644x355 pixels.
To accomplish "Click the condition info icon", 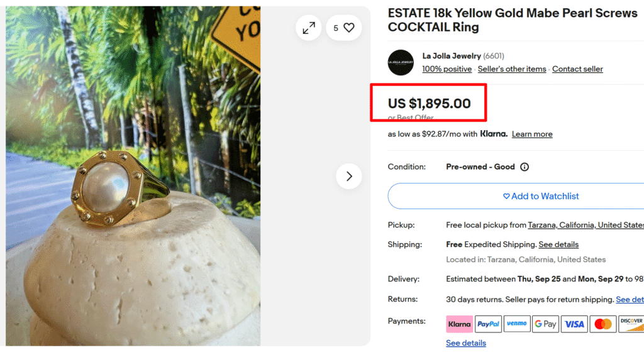I will pos(525,167).
